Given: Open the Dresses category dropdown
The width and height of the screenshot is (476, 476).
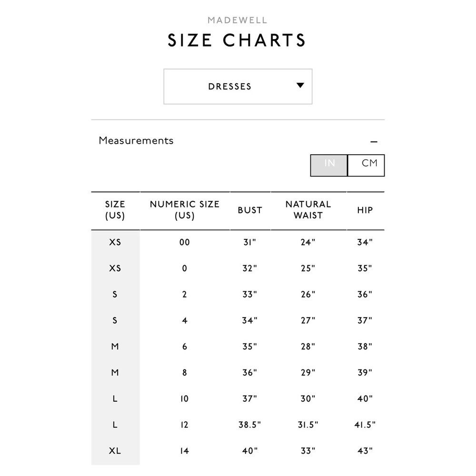Looking at the screenshot, I should [238, 87].
